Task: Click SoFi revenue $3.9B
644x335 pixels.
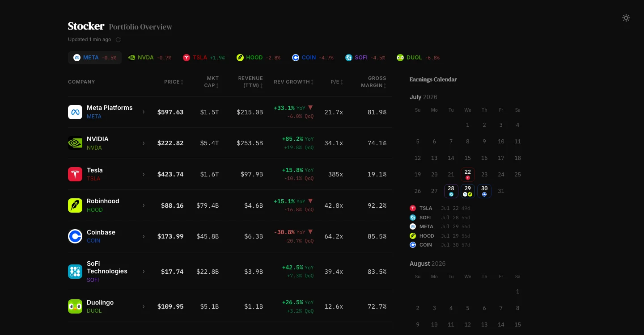Action: (x=254, y=272)
